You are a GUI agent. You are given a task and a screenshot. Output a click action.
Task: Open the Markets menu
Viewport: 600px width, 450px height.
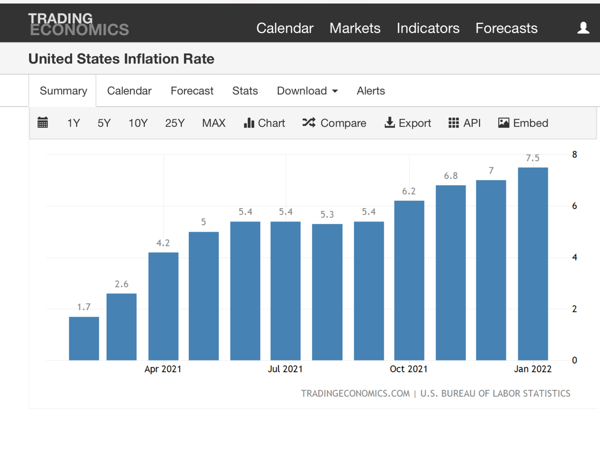click(354, 28)
